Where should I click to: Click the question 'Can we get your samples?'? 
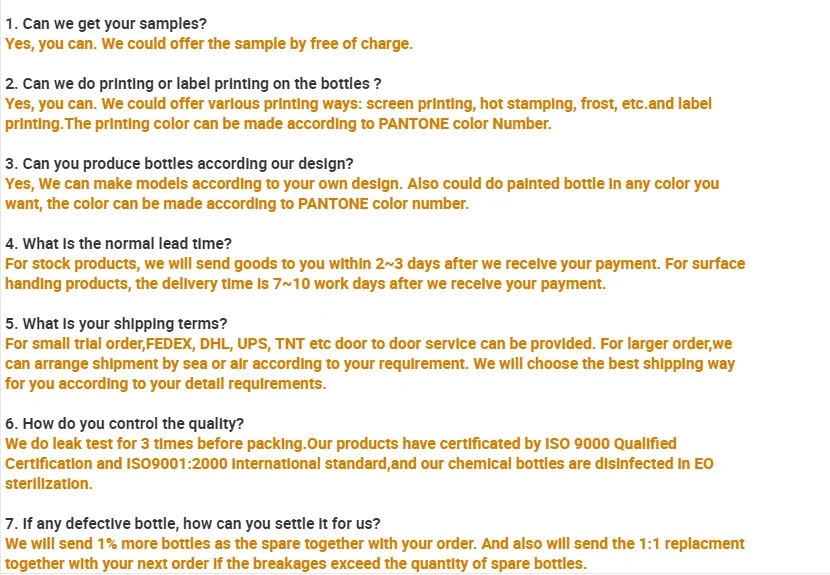107,24
